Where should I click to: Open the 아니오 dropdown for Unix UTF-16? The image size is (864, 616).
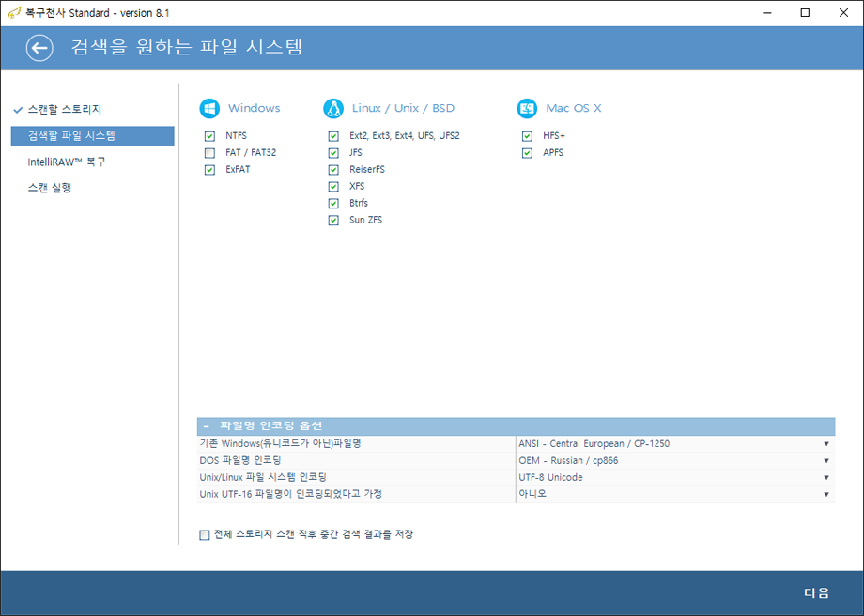pyautogui.click(x=675, y=494)
